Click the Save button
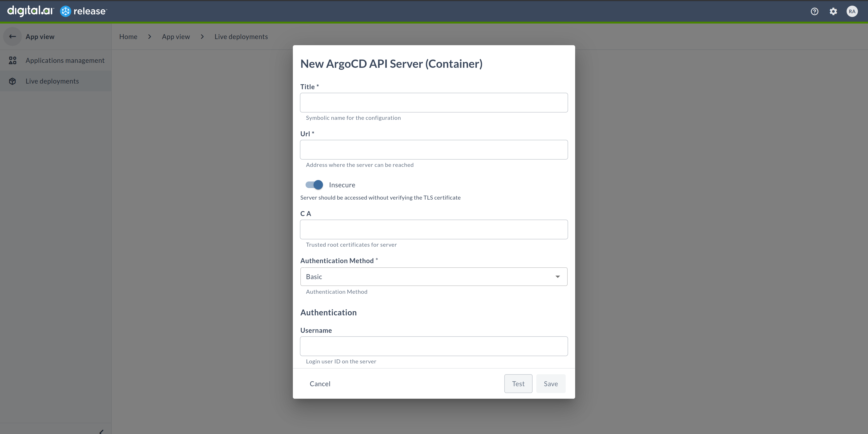This screenshot has width=868, height=434. [x=550, y=384]
